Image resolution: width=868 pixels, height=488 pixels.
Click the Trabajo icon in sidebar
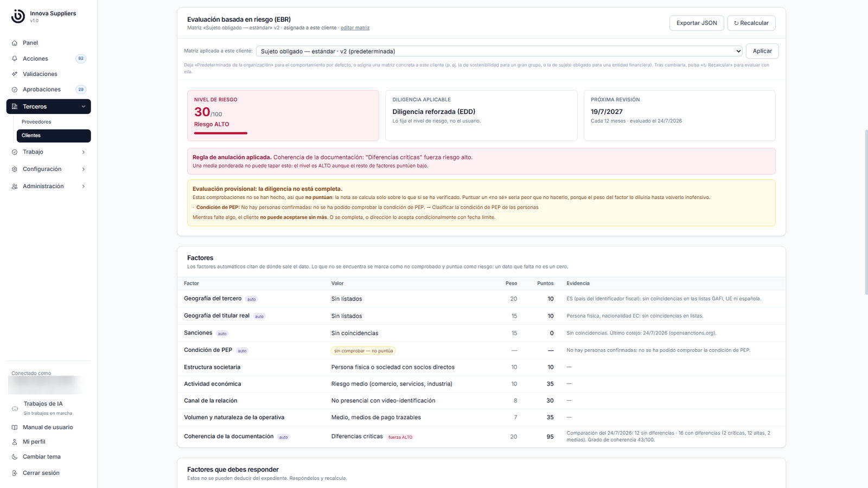(15, 152)
